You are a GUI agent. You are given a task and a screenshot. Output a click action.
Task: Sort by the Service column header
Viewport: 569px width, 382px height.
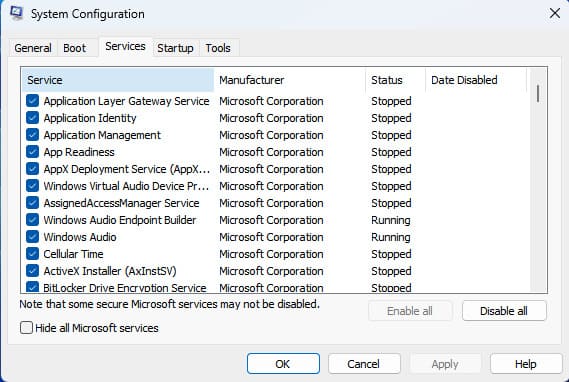tap(118, 80)
